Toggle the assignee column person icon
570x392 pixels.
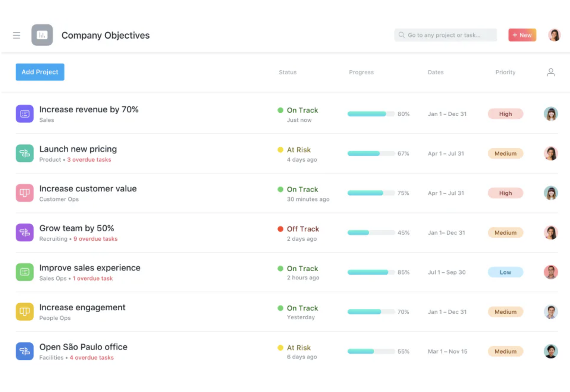pyautogui.click(x=551, y=72)
